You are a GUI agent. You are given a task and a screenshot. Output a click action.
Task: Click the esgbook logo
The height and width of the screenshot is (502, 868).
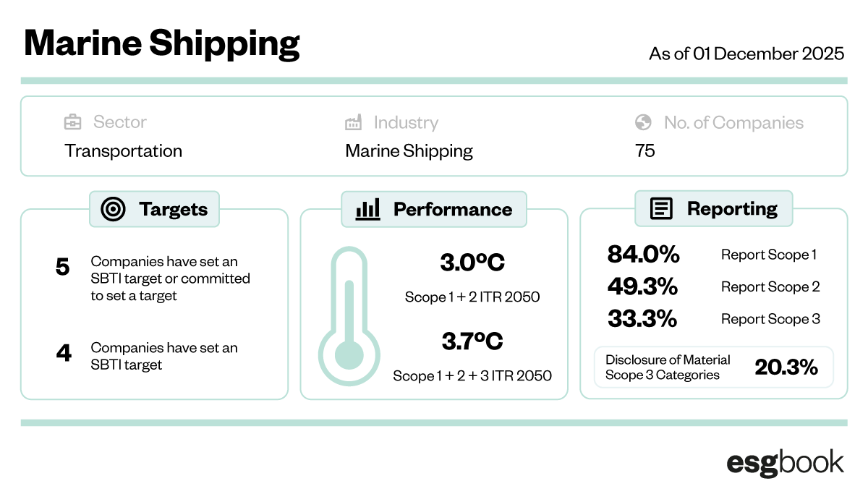[785, 463]
